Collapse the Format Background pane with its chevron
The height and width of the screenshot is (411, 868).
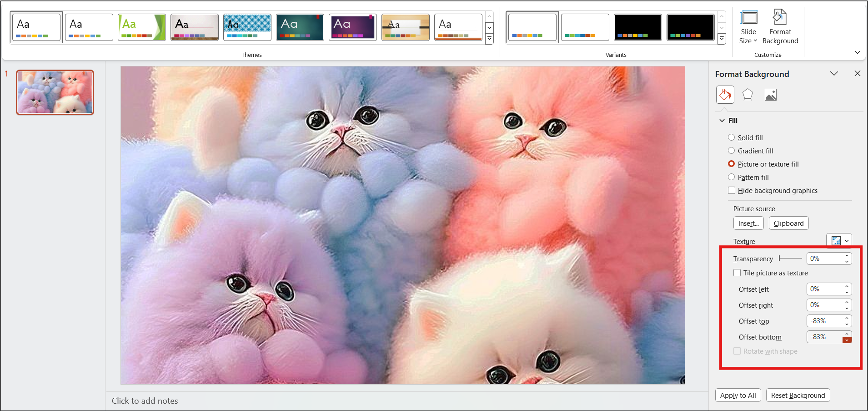click(833, 73)
